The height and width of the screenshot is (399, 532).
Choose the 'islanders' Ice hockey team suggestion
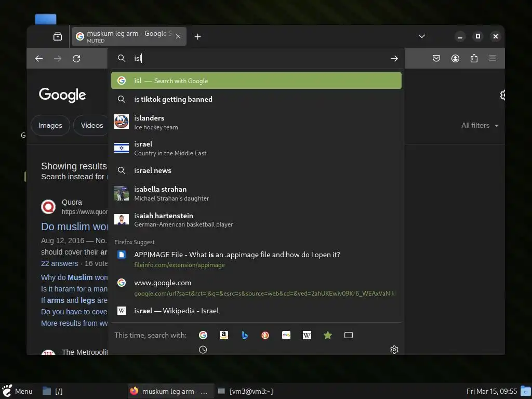point(256,122)
